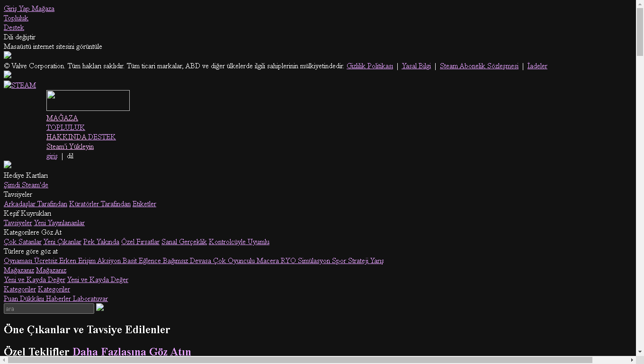Browse the Yeni Çıkanlar category
The width and height of the screenshot is (644, 364).
(63, 242)
